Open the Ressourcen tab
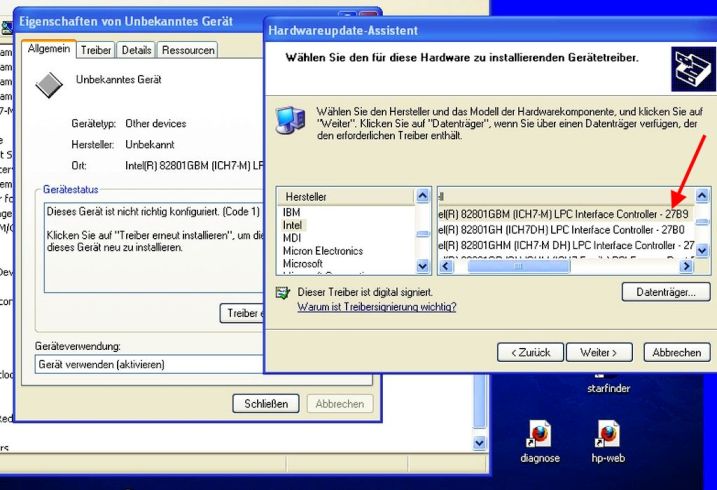Screen dimensions: 717x490 click(188, 50)
